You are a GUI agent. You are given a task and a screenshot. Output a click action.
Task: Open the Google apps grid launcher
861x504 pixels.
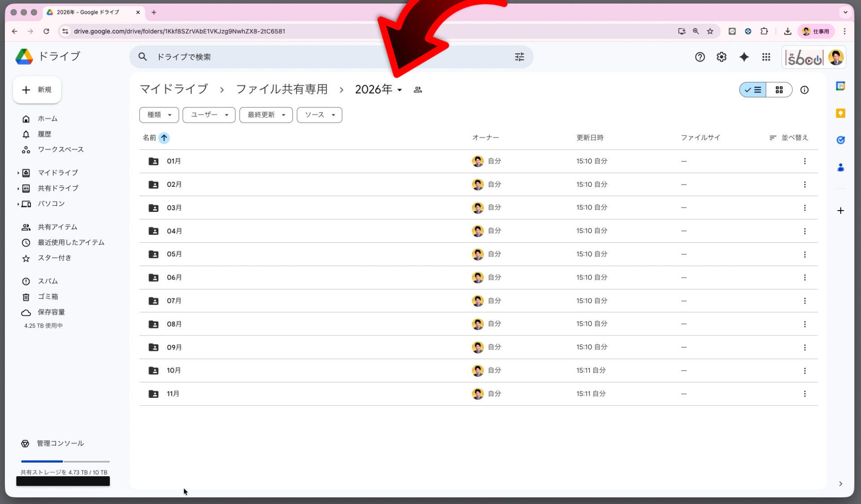click(766, 57)
